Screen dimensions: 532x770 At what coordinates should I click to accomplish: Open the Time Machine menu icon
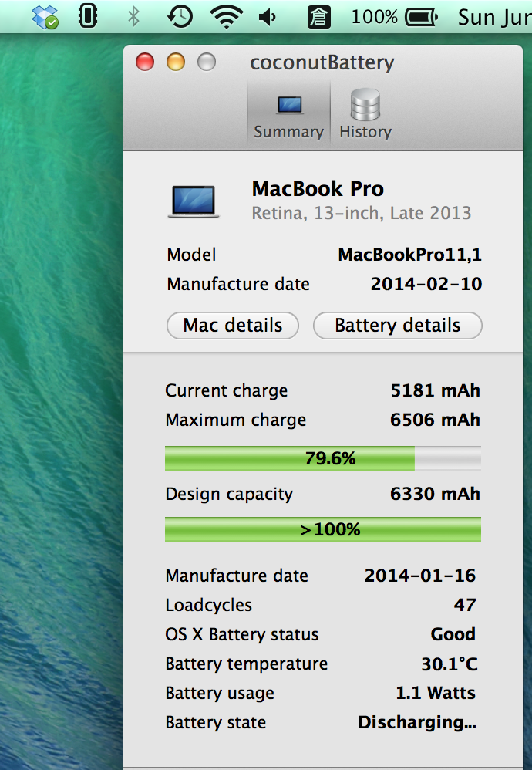(x=179, y=17)
